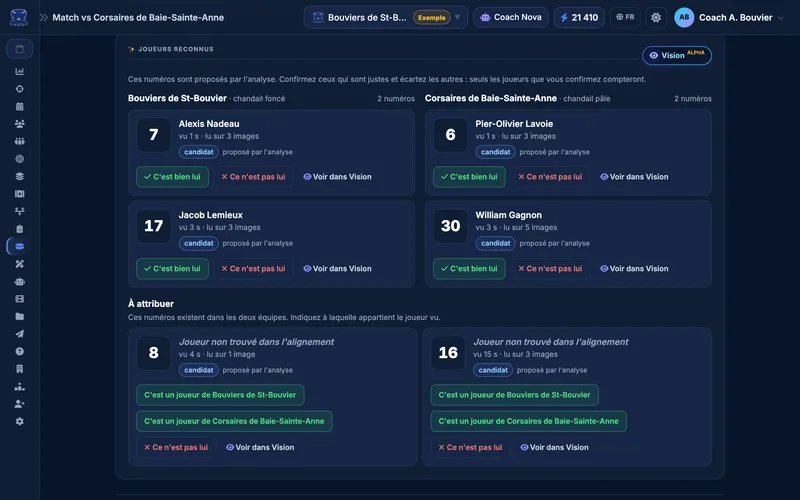Select the active puck icon in sidebar
This screenshot has width=800, height=500.
point(19,246)
